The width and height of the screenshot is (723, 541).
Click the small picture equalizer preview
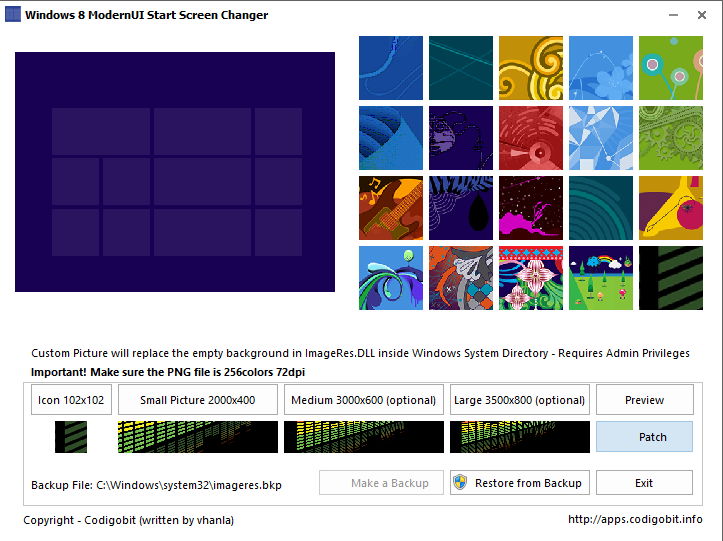198,437
